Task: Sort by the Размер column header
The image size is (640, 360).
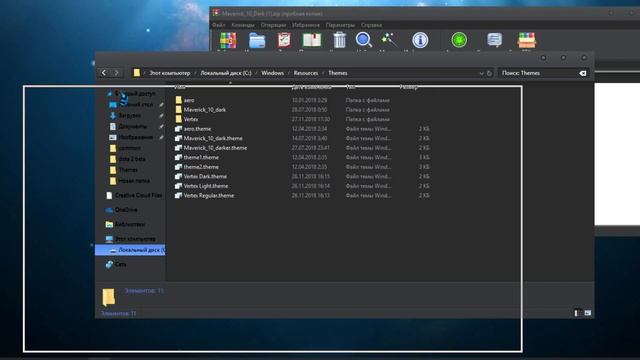Action: click(409, 87)
